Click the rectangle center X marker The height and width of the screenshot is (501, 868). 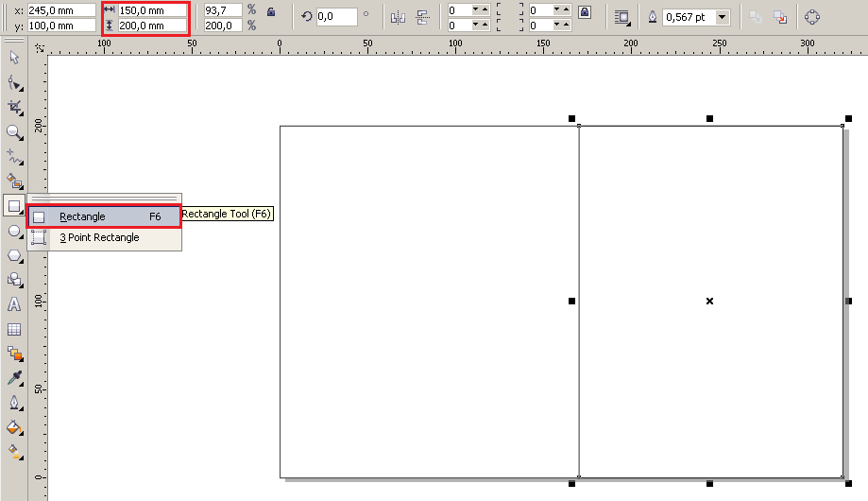pyautogui.click(x=709, y=301)
